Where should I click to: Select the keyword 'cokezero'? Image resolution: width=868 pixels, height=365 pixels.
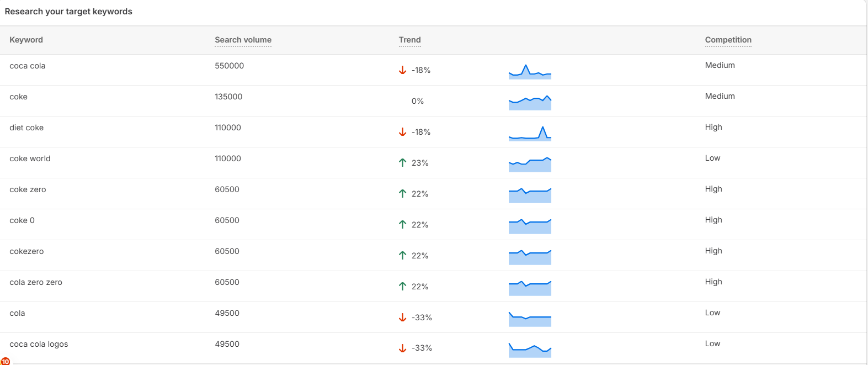pos(26,251)
